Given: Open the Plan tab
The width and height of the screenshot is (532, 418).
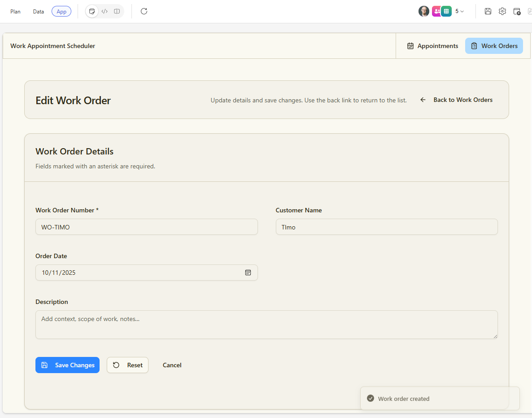Looking at the screenshot, I should pos(16,11).
